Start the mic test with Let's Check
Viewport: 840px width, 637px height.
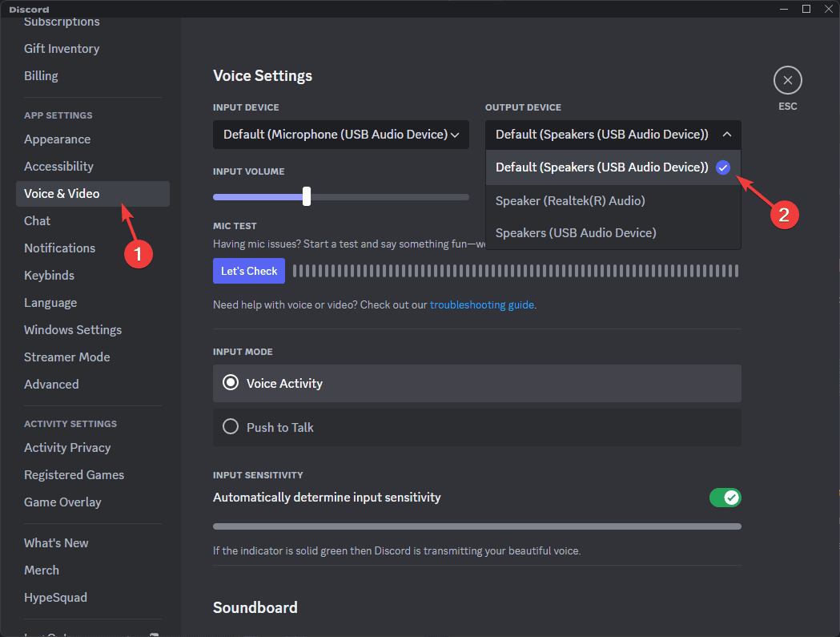click(x=248, y=271)
